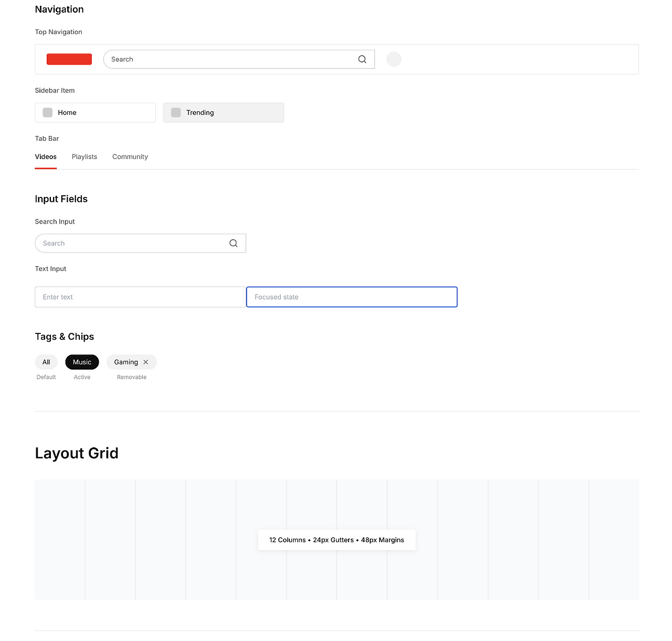This screenshot has width=672, height=641.
Task: Open the Community tab
Action: pos(130,157)
